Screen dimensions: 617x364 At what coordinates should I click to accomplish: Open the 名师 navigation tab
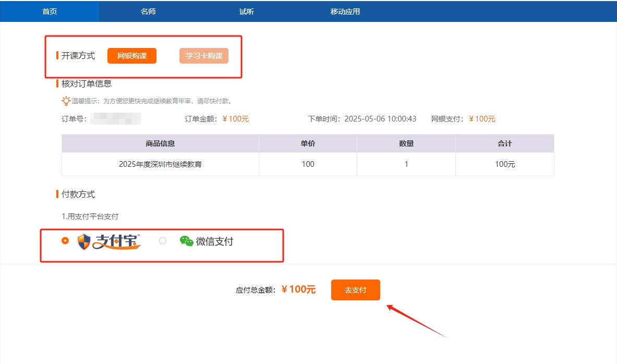148,11
